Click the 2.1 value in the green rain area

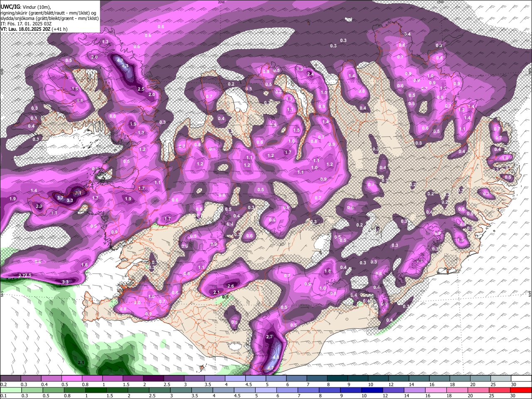coord(81,363)
